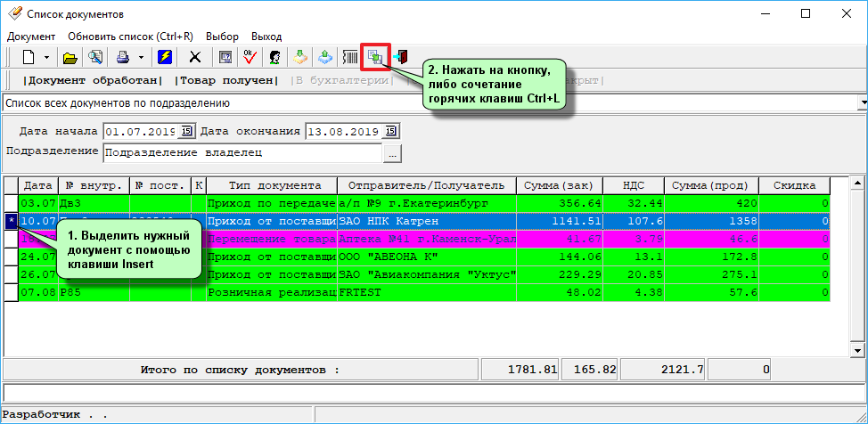Toggle the selection marker of the FRTEST row
The height and width of the screenshot is (424, 868).
coord(11,293)
